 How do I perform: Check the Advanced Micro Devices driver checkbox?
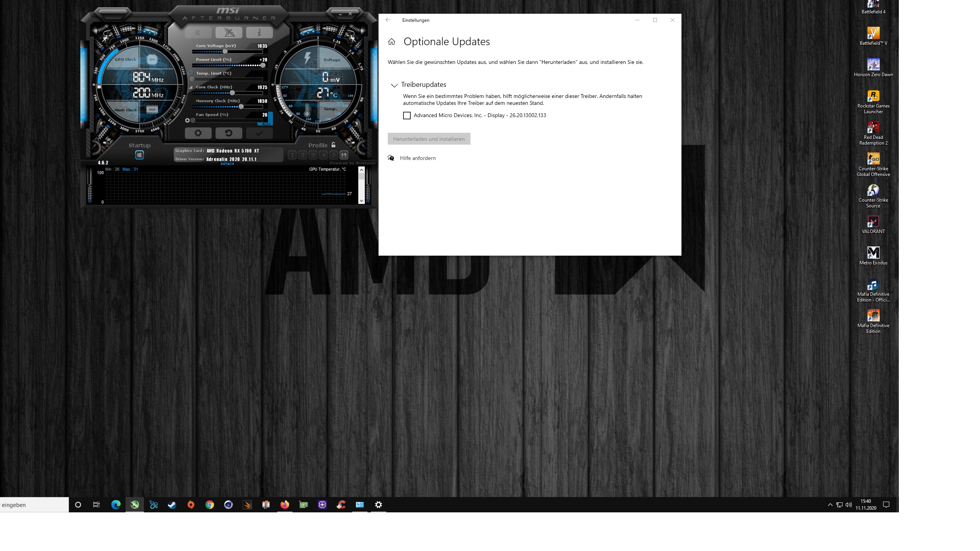407,116
